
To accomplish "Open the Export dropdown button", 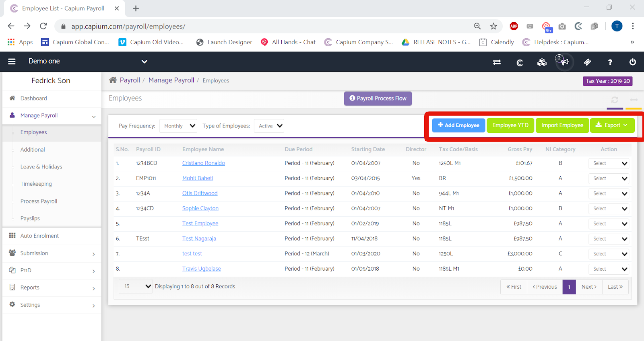I will pos(612,125).
